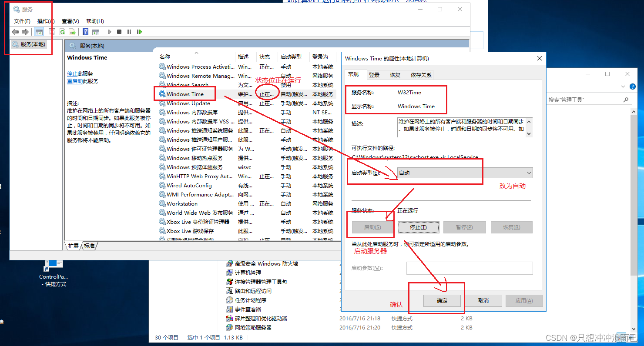
Task: Click description box scroll-down arrow in properties
Action: [x=529, y=134]
